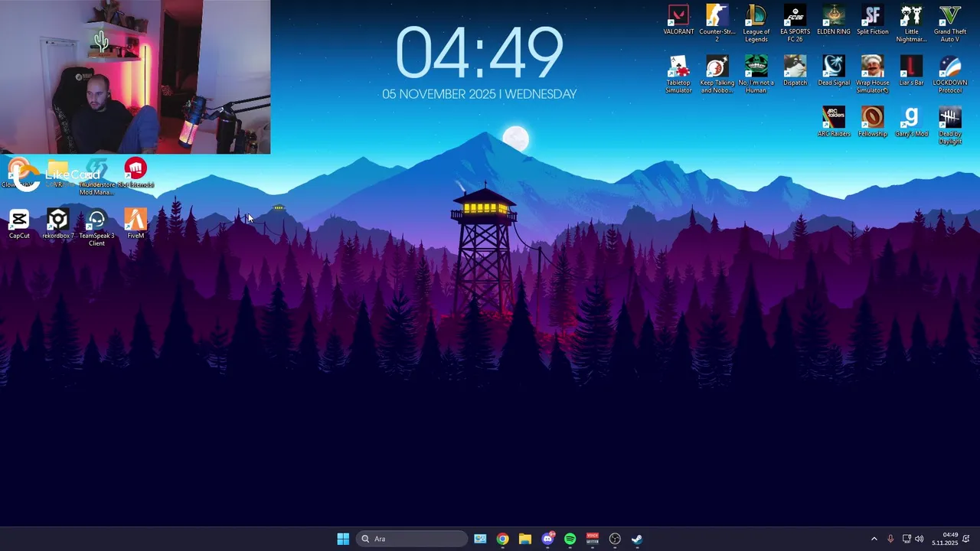The height and width of the screenshot is (551, 980).
Task: Open Spotify from the taskbar
Action: [570, 539]
